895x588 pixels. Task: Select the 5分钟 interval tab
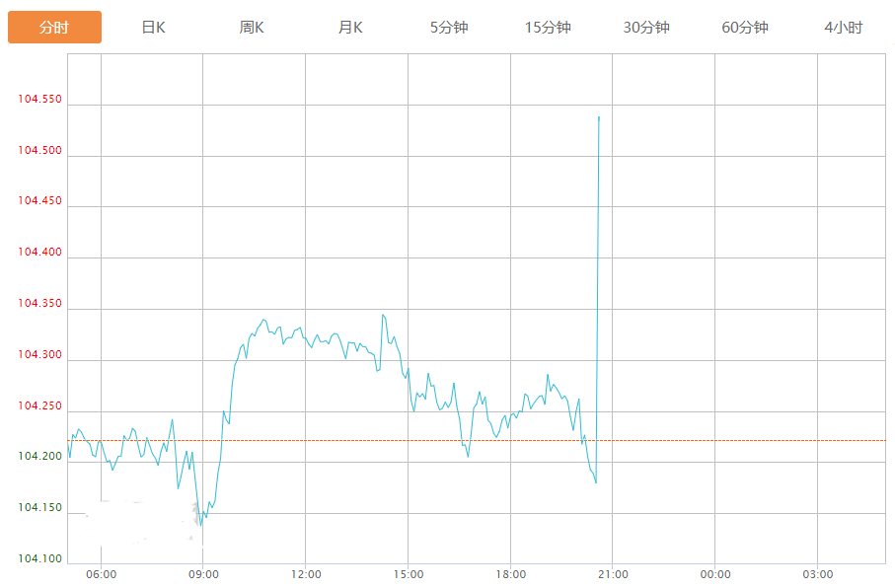click(449, 28)
